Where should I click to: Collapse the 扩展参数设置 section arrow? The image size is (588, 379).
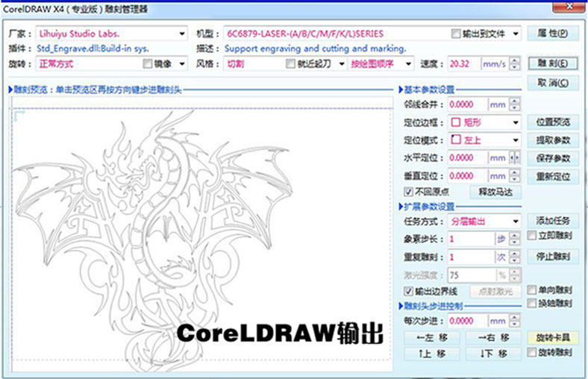[401, 207]
